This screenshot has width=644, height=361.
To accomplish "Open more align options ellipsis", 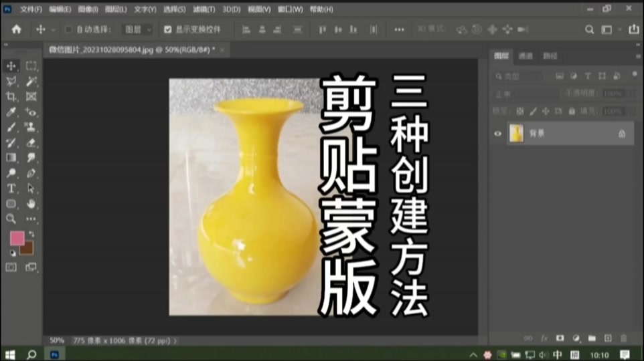I will pos(399,29).
